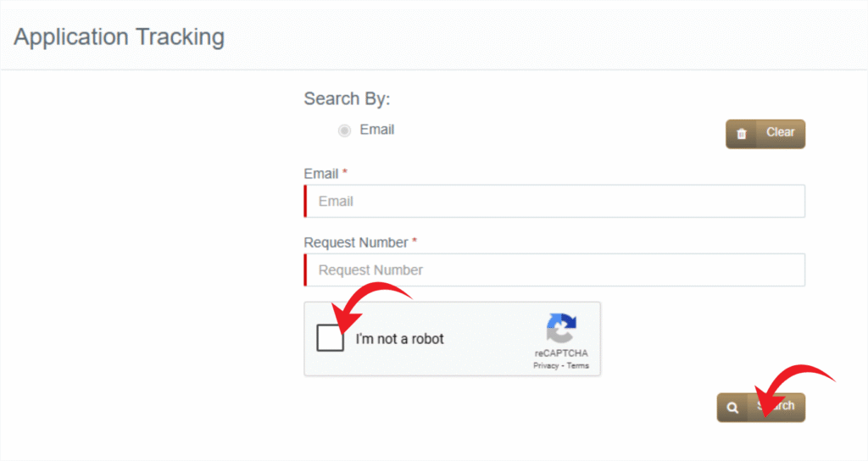Click the Application Tracking page heading
This screenshot has width=868, height=461.
(119, 37)
